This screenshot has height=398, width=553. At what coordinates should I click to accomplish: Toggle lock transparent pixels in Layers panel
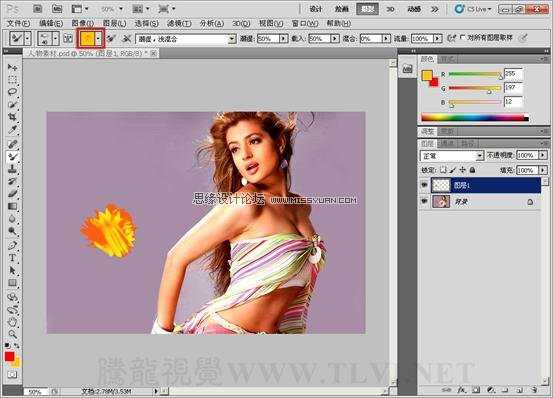[x=443, y=170]
